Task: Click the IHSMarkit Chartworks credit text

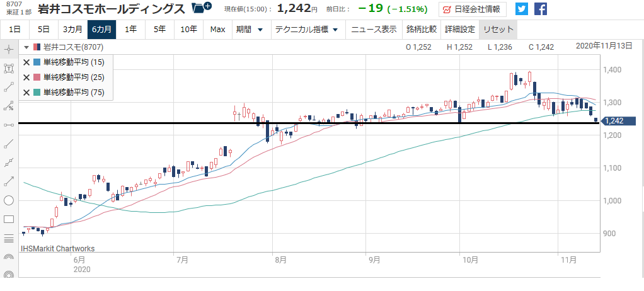Action: (58, 248)
